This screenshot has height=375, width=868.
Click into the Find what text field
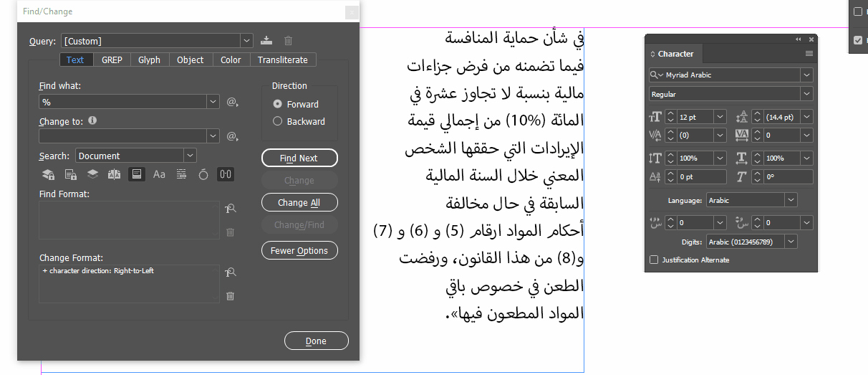coord(122,103)
